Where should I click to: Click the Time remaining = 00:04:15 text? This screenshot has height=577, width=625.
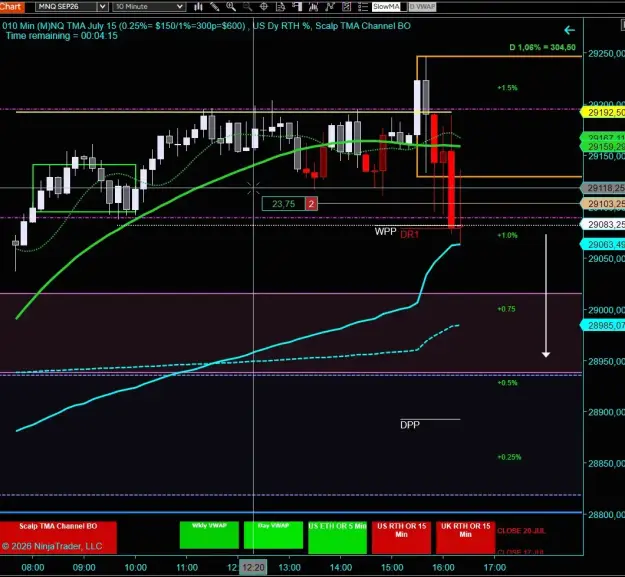coord(62,36)
